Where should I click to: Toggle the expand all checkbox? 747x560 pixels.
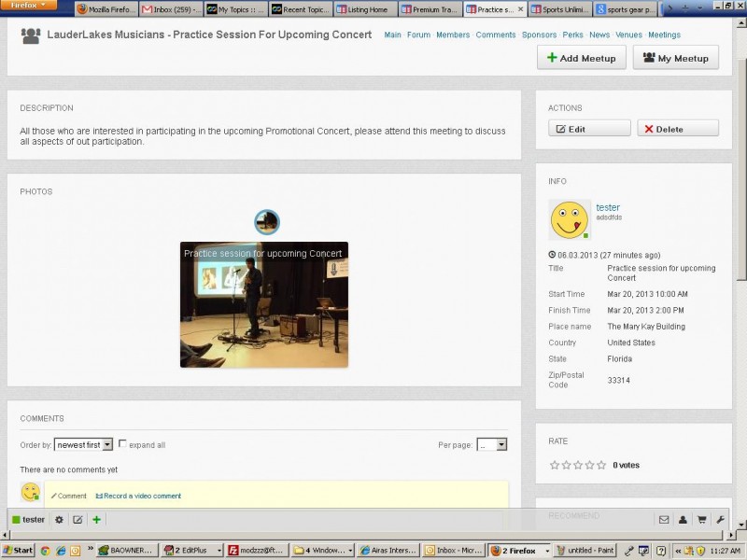pos(122,444)
